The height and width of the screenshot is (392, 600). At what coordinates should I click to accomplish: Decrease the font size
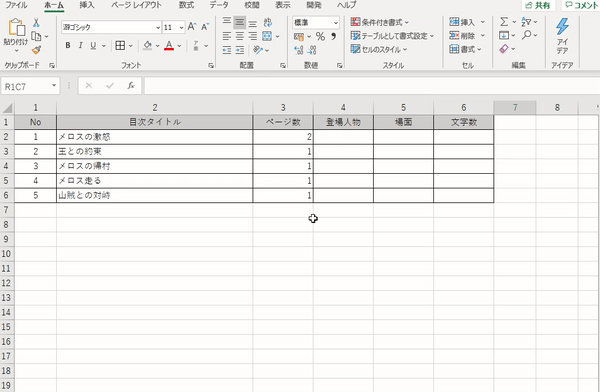[205, 27]
